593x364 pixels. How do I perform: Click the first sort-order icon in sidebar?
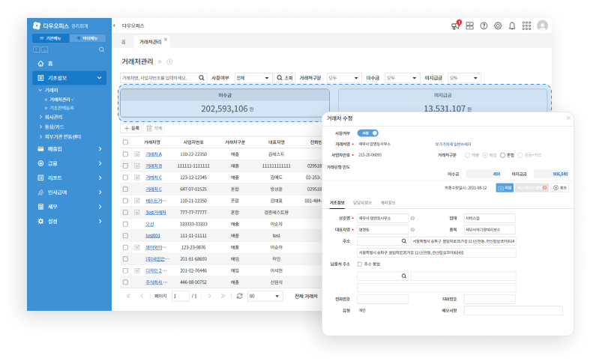(x=37, y=49)
